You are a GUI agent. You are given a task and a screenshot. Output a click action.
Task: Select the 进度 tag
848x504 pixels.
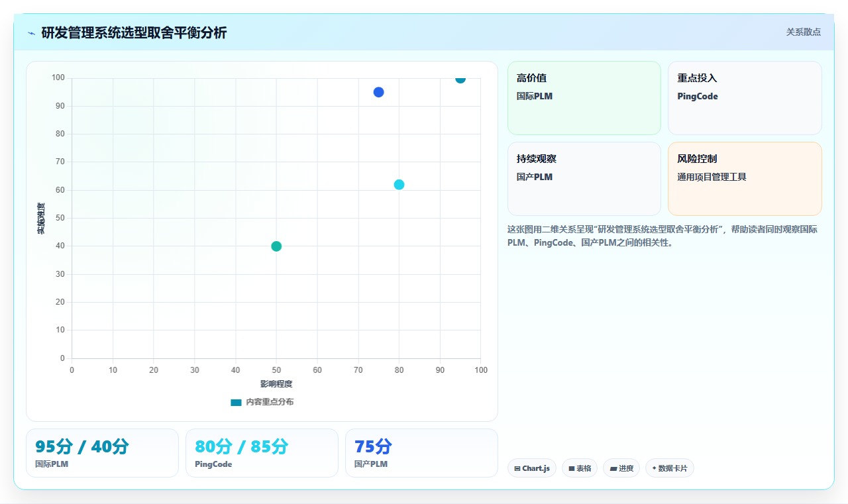621,468
